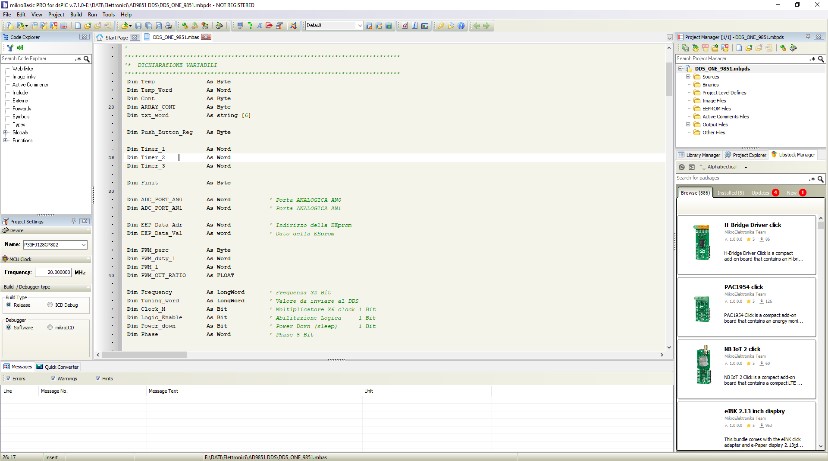This screenshot has width=828, height=461.
Task: Select the mikroICD debugger radio button
Action: coord(50,327)
